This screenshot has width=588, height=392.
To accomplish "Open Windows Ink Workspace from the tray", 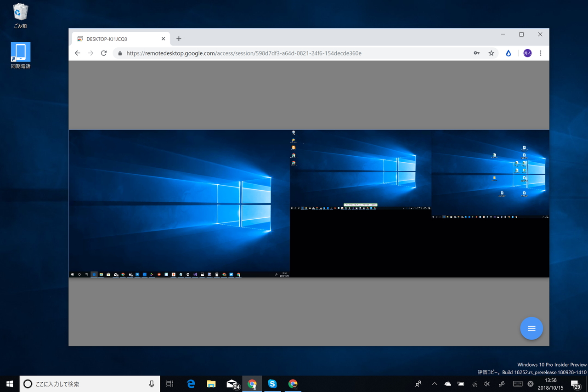I will [x=502, y=384].
